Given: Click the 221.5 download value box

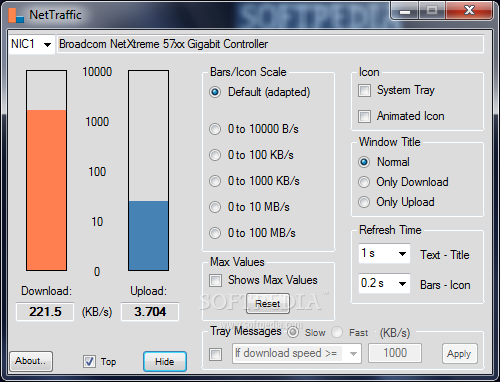Looking at the screenshot, I should click(x=45, y=312).
